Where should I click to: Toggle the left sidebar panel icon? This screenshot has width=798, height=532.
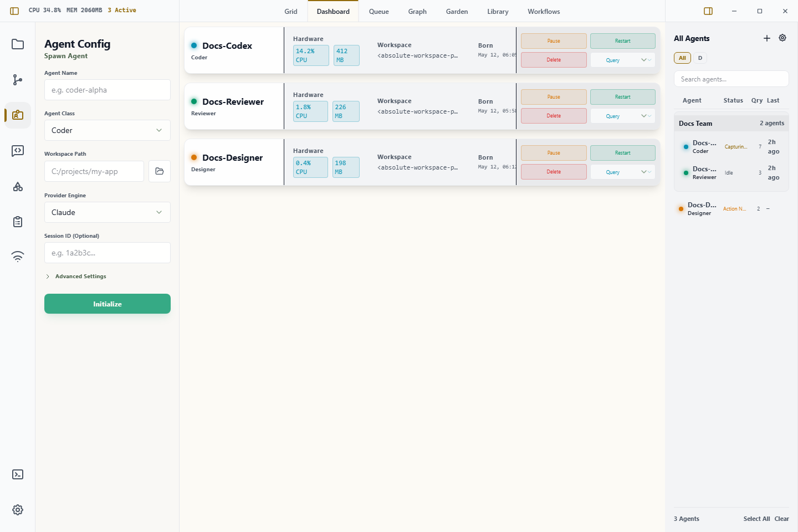point(14,11)
